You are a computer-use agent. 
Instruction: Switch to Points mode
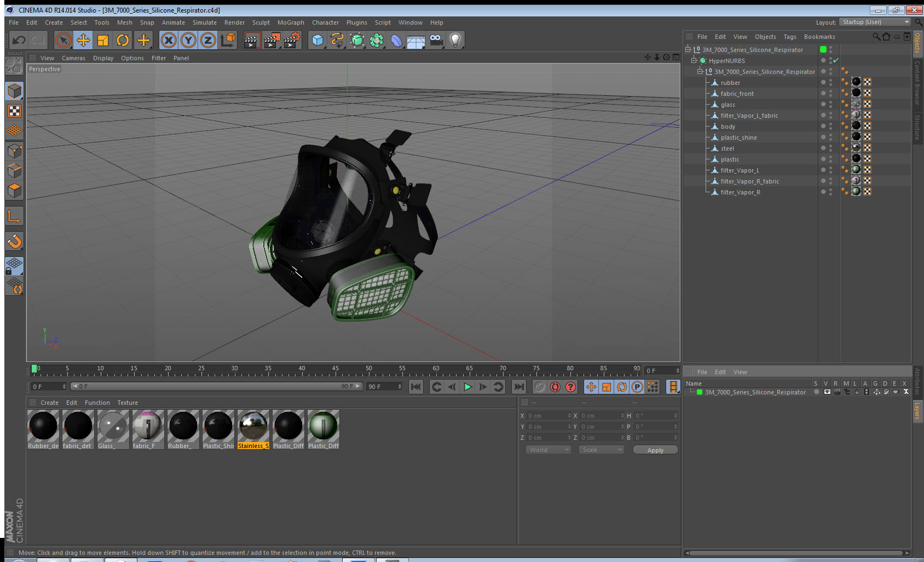(x=14, y=151)
